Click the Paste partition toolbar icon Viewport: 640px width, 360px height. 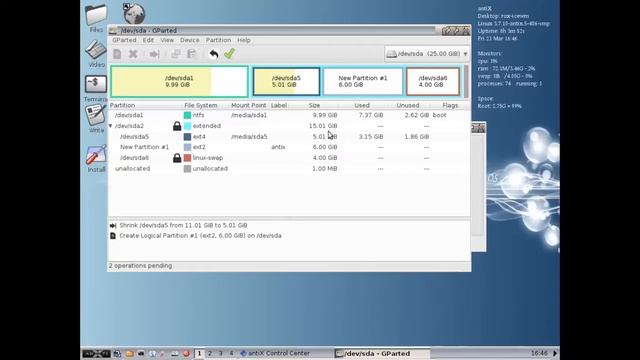(191, 54)
